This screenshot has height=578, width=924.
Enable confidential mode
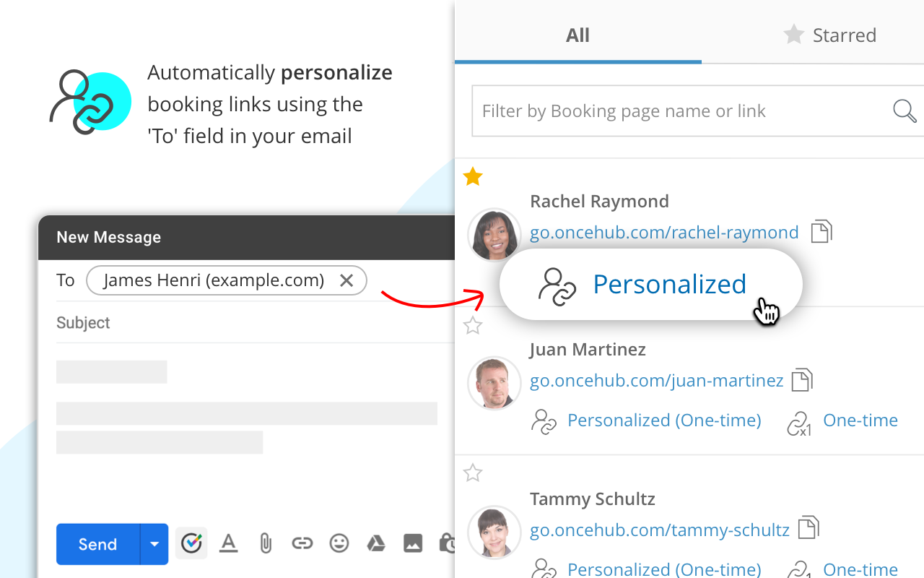point(448,543)
